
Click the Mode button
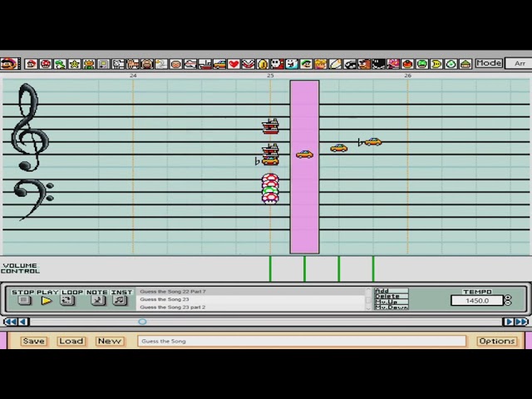tap(489, 63)
